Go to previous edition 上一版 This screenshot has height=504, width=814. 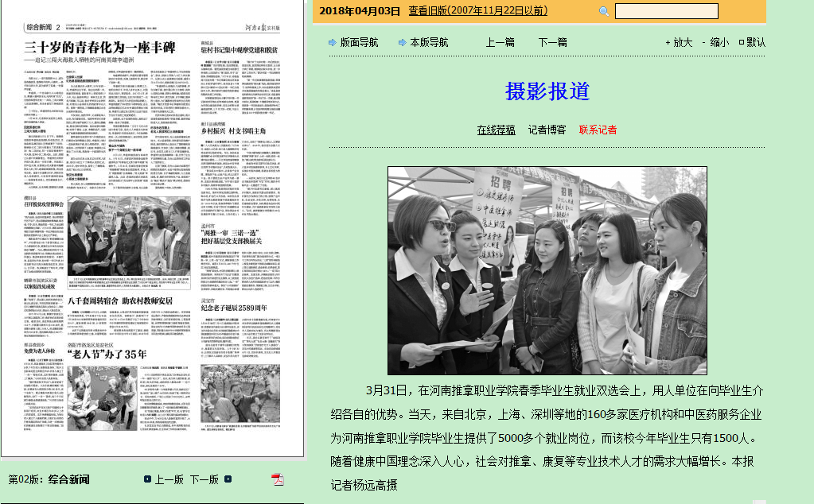click(169, 479)
